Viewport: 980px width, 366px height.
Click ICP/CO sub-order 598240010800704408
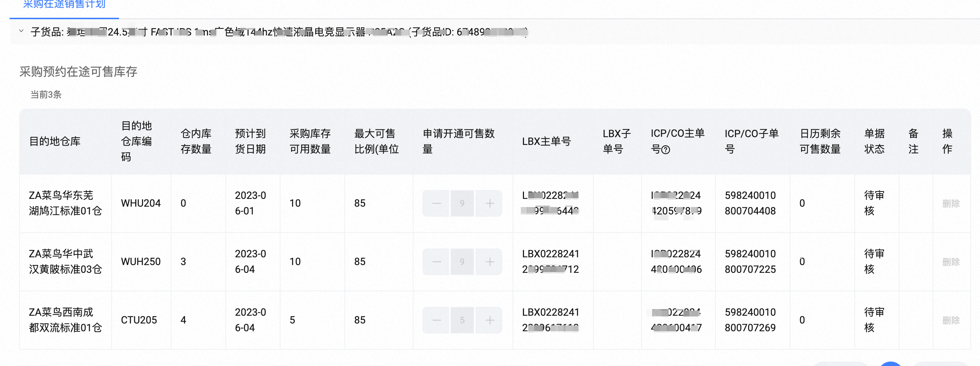750,204
